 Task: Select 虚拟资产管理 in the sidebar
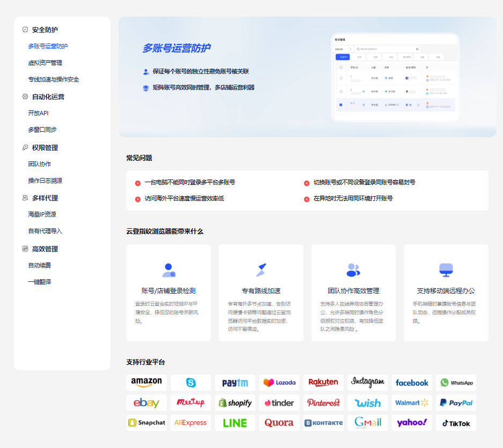45,63
